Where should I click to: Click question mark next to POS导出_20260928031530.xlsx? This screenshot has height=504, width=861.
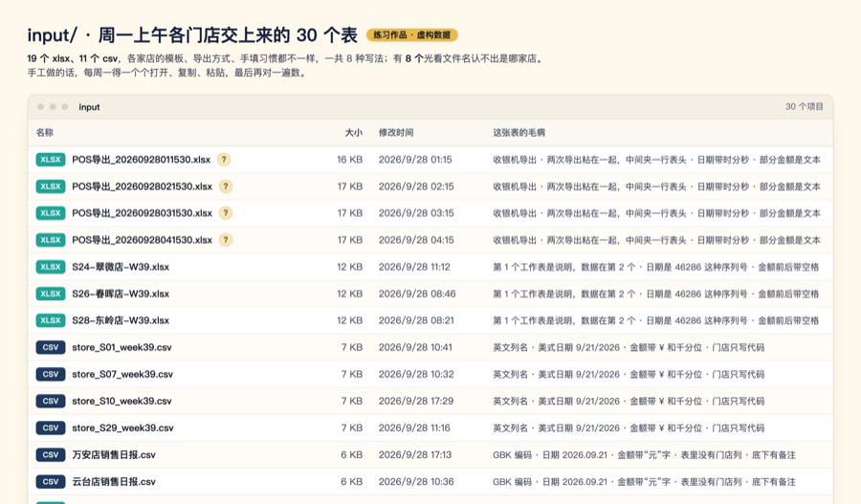pyautogui.click(x=225, y=213)
